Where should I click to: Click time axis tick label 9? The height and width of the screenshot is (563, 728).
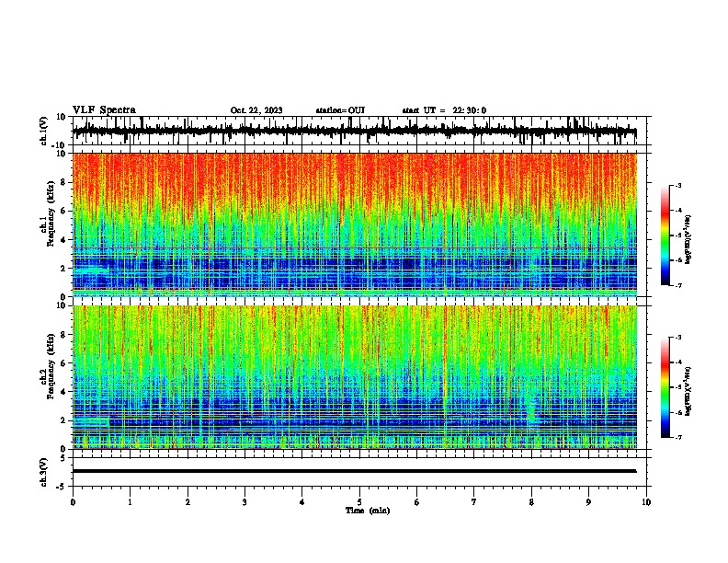588,502
